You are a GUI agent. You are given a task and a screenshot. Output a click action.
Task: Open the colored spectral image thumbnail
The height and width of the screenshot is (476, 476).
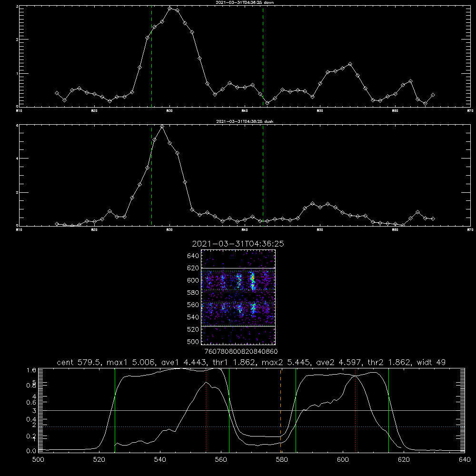pos(238,297)
